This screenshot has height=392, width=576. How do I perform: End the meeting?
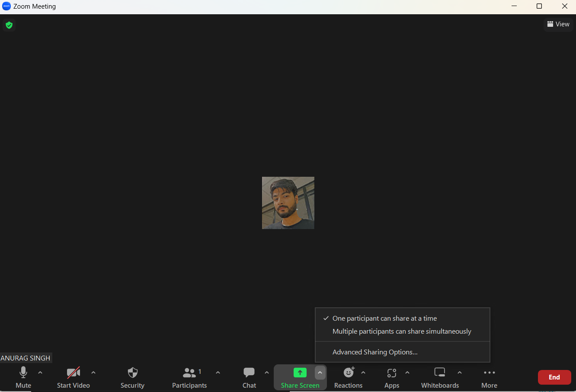tap(554, 377)
